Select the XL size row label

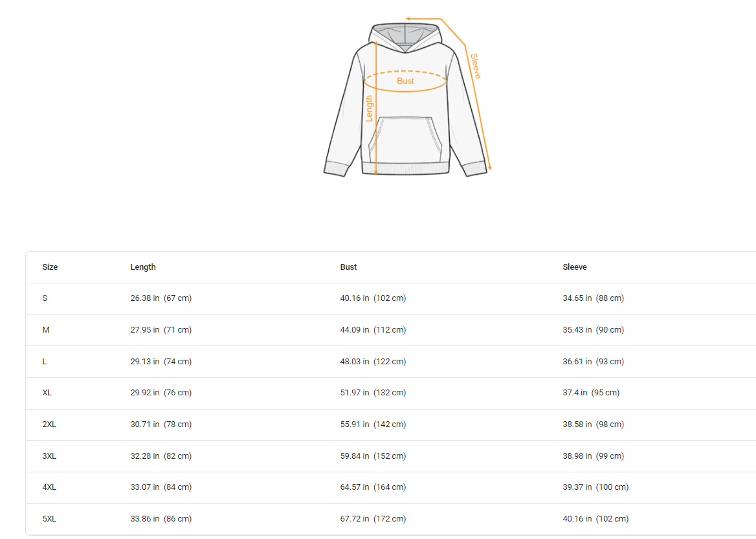coord(47,393)
